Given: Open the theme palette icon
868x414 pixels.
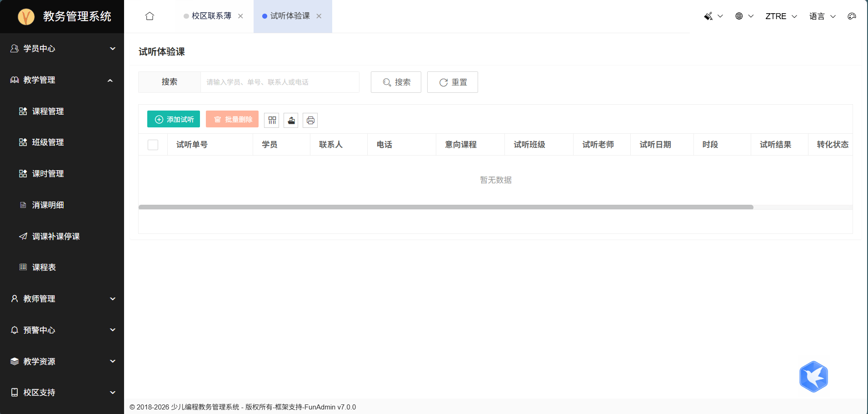Looking at the screenshot, I should [x=852, y=16].
